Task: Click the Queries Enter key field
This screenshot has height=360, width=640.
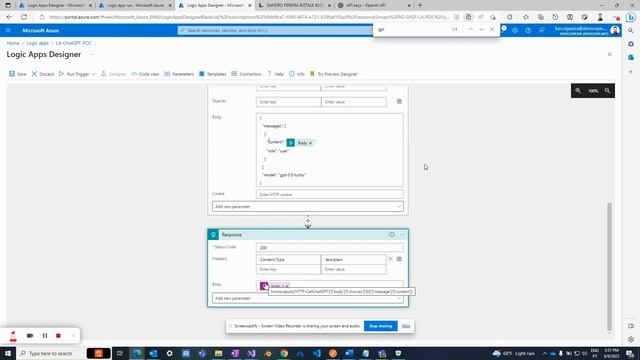Action: click(288, 102)
